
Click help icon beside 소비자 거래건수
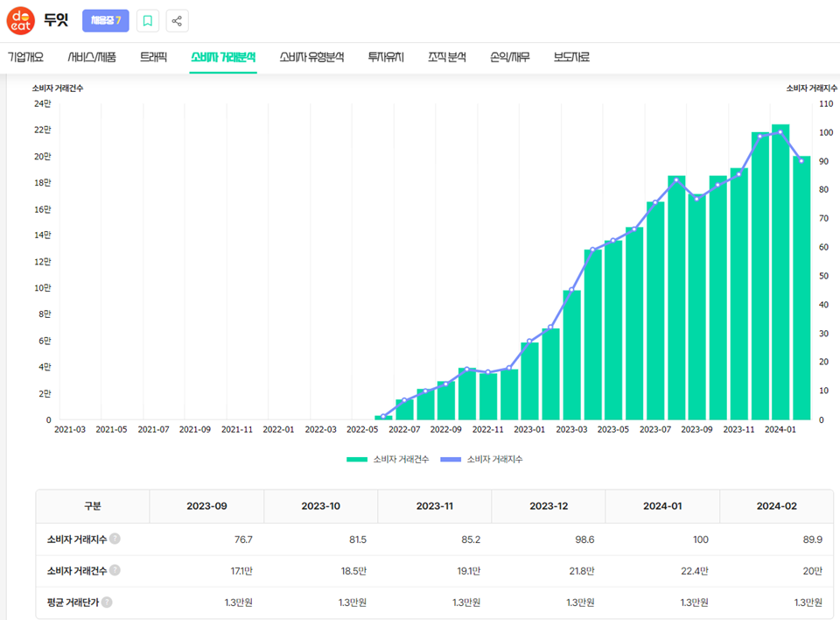click(x=115, y=570)
